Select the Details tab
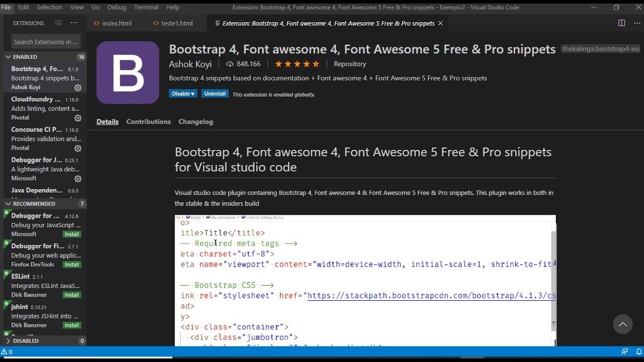The width and height of the screenshot is (644, 362). (x=108, y=122)
